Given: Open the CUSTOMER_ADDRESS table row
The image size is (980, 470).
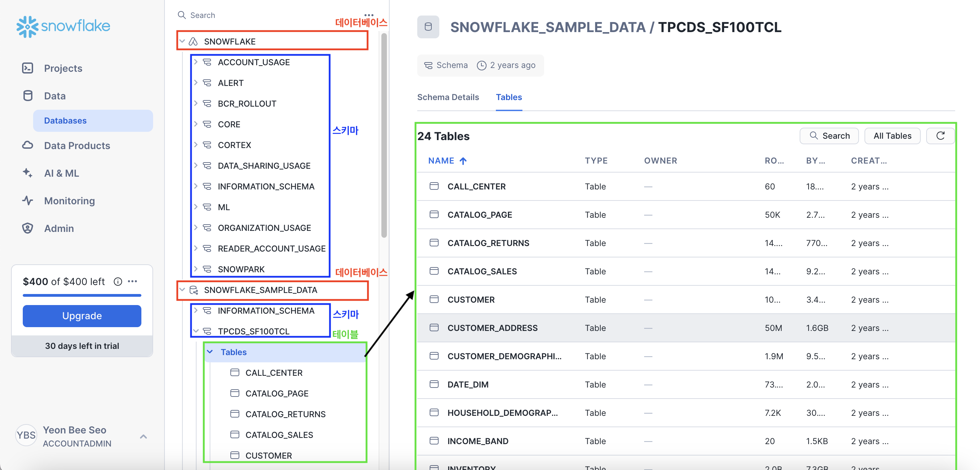Looking at the screenshot, I should click(x=492, y=328).
